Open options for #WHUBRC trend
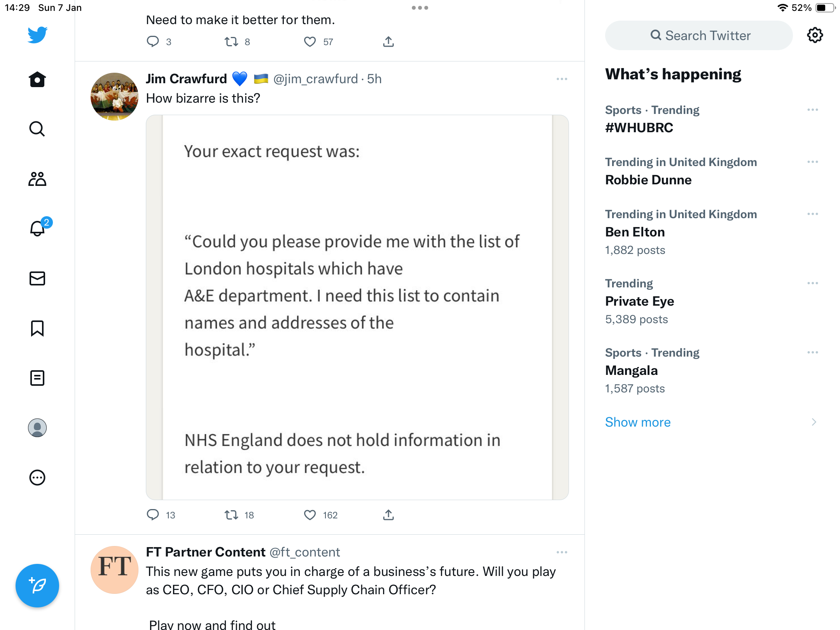 [x=813, y=110]
